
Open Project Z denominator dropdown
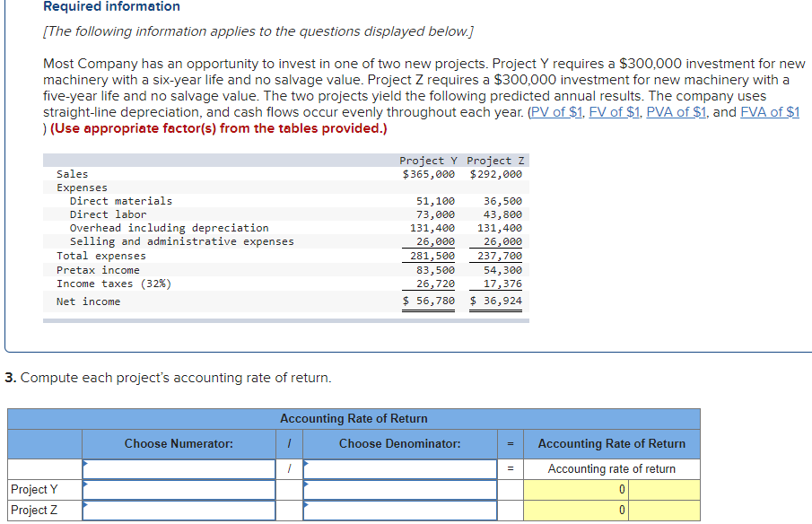400,511
